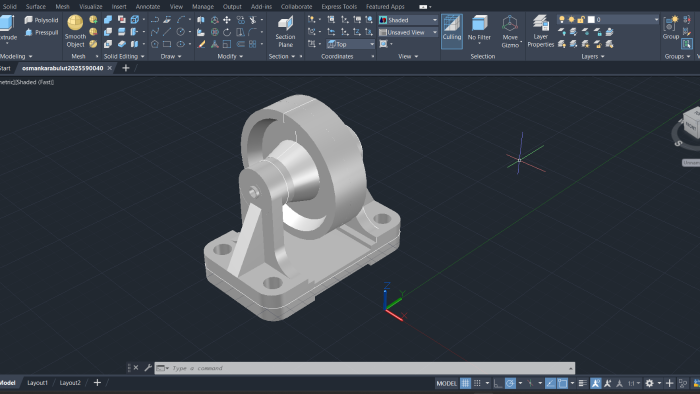This screenshot has height=394, width=700.
Task: Toggle snap mode in status bar
Action: point(477,383)
